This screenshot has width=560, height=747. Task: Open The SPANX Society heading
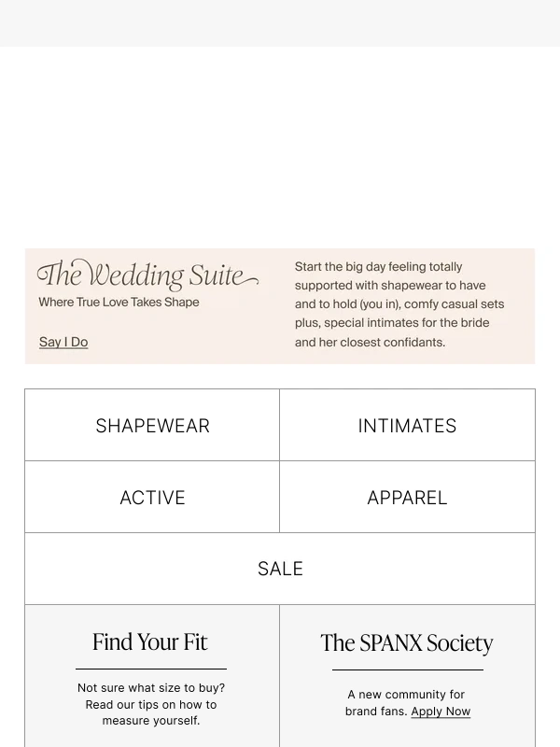pyautogui.click(x=407, y=643)
